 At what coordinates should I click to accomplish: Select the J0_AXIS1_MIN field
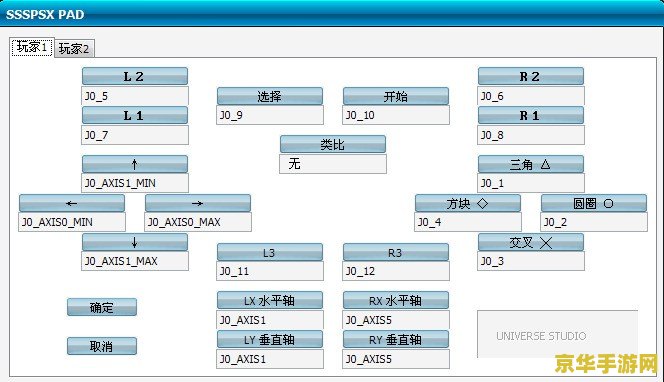click(135, 183)
